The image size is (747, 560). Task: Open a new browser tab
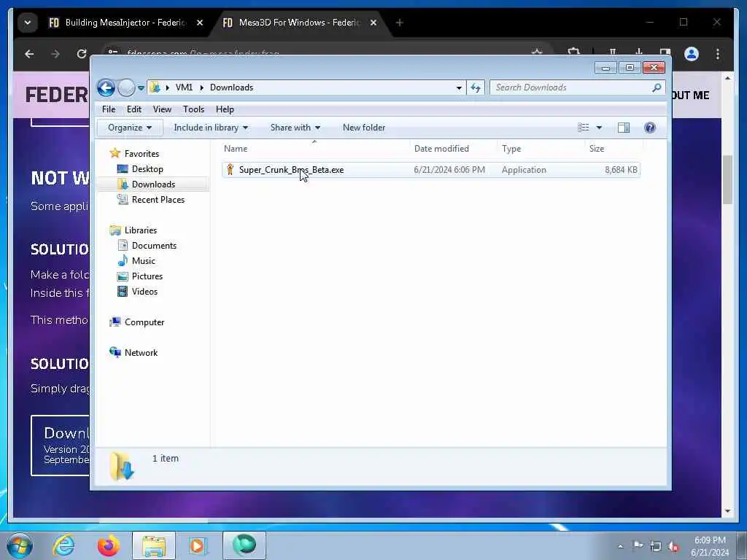click(399, 23)
